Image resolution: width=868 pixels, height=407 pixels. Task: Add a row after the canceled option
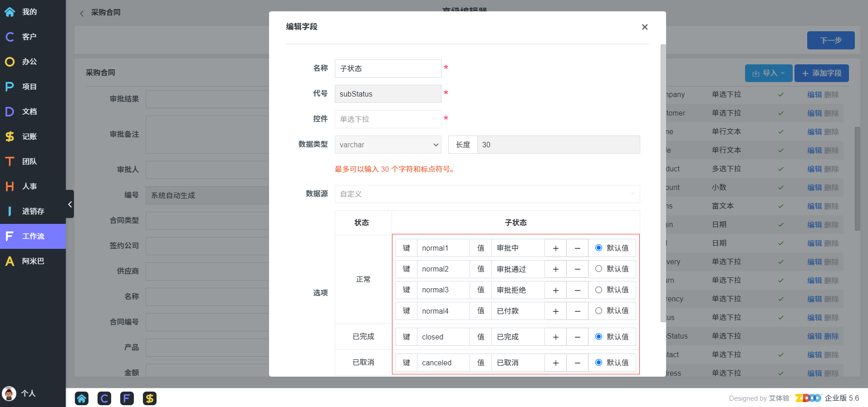[x=555, y=363]
